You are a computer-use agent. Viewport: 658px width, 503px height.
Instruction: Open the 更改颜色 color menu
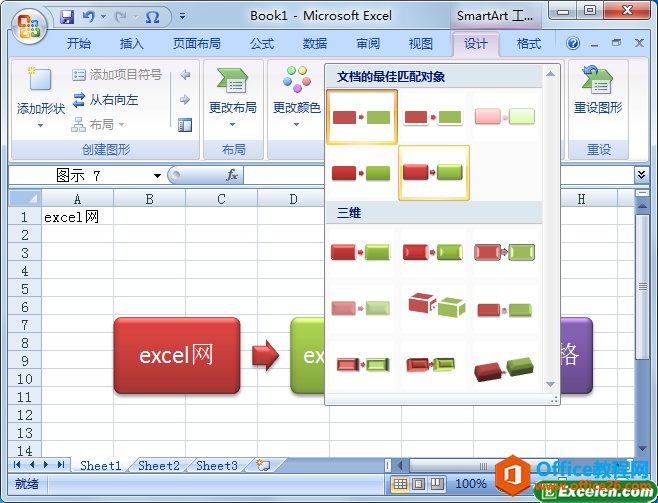[297, 96]
